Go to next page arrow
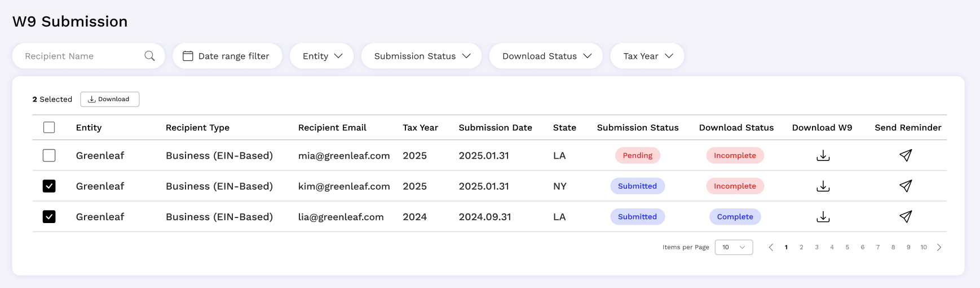The width and height of the screenshot is (980, 288). click(939, 247)
